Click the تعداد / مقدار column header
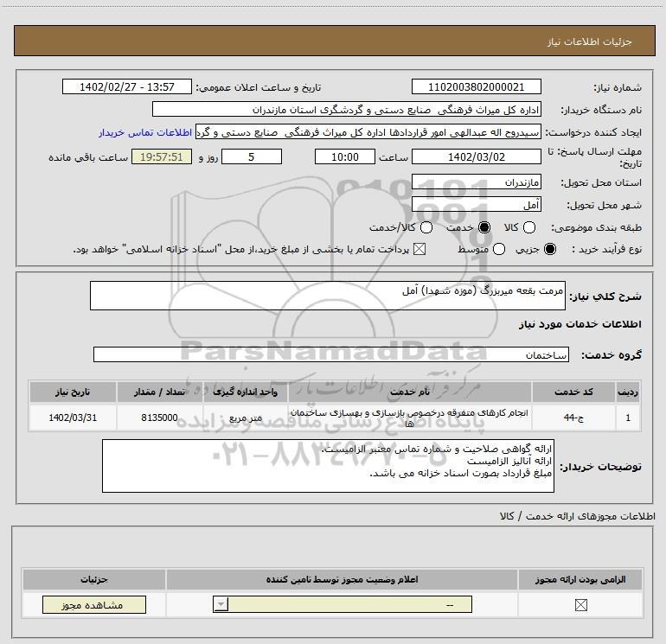This screenshot has height=644, width=666. tap(159, 392)
